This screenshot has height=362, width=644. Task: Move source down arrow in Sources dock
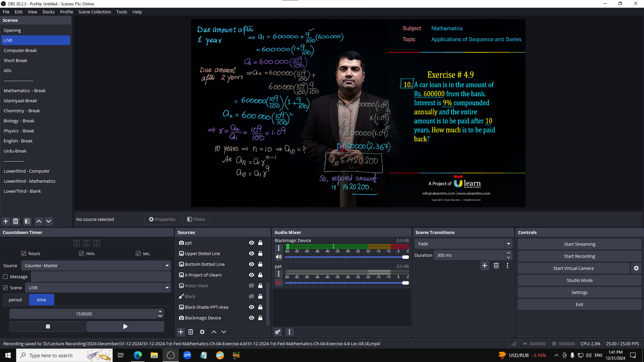click(224, 332)
